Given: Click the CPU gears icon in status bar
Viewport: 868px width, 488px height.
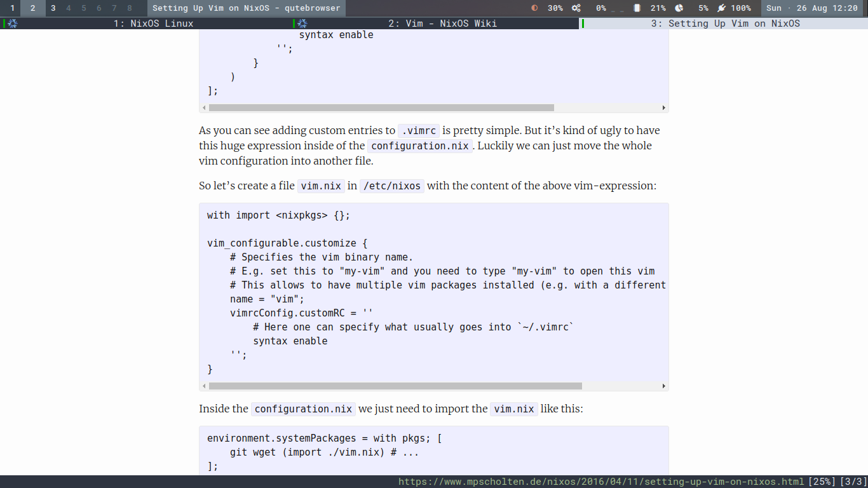Looking at the screenshot, I should 576,8.
